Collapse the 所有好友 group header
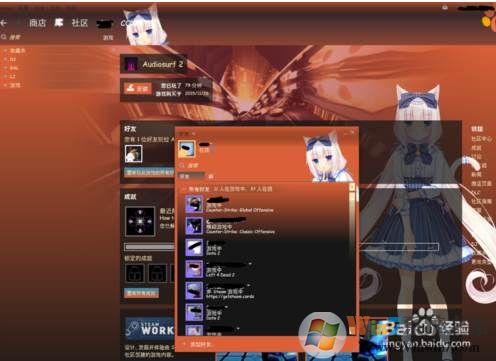This screenshot has width=496, height=361. (227, 189)
